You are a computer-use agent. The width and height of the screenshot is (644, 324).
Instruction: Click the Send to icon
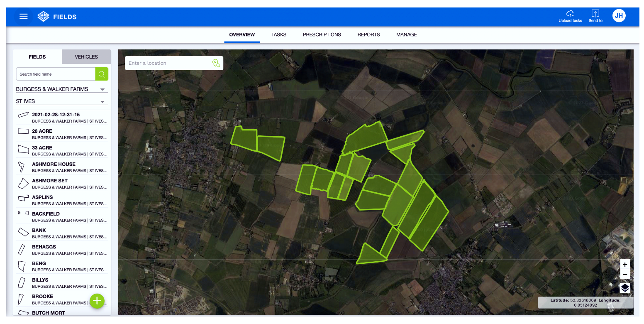[x=595, y=14]
